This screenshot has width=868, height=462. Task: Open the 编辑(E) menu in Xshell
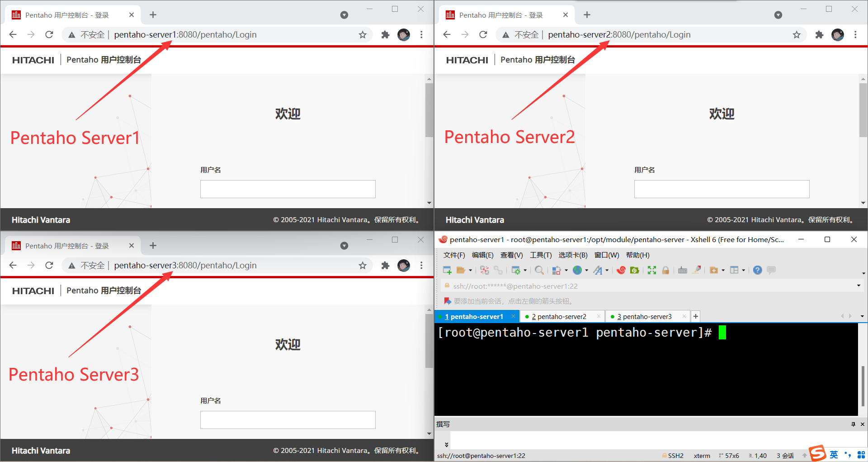tap(482, 255)
